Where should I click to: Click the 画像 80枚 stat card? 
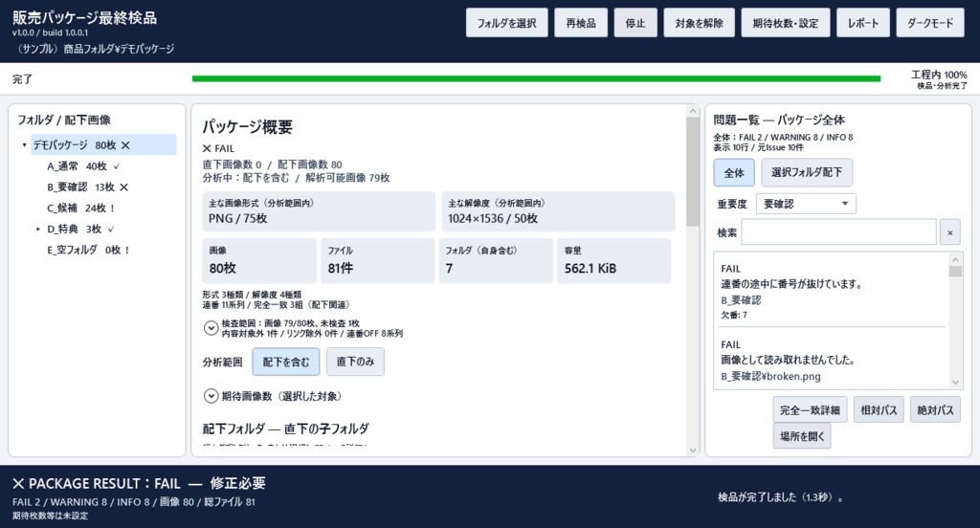(259, 260)
